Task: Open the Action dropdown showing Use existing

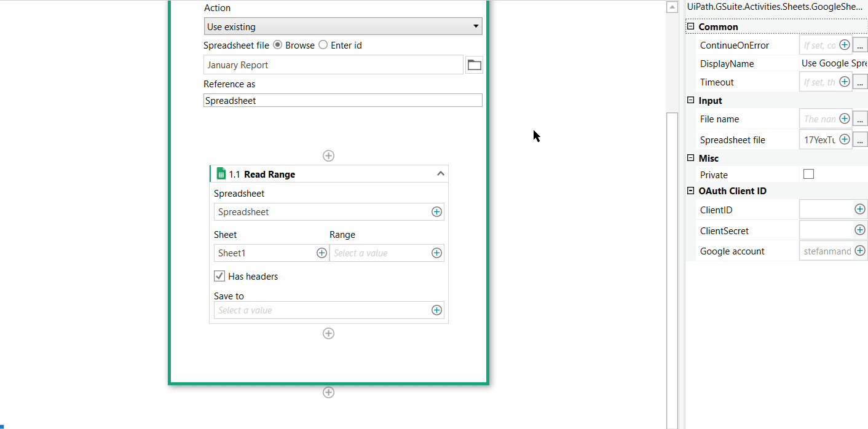Action: tap(343, 26)
